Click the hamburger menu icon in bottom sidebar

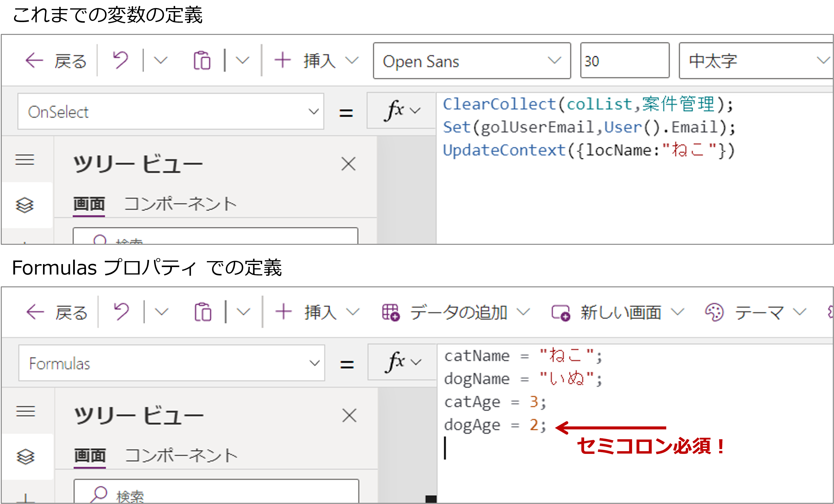coord(26,411)
